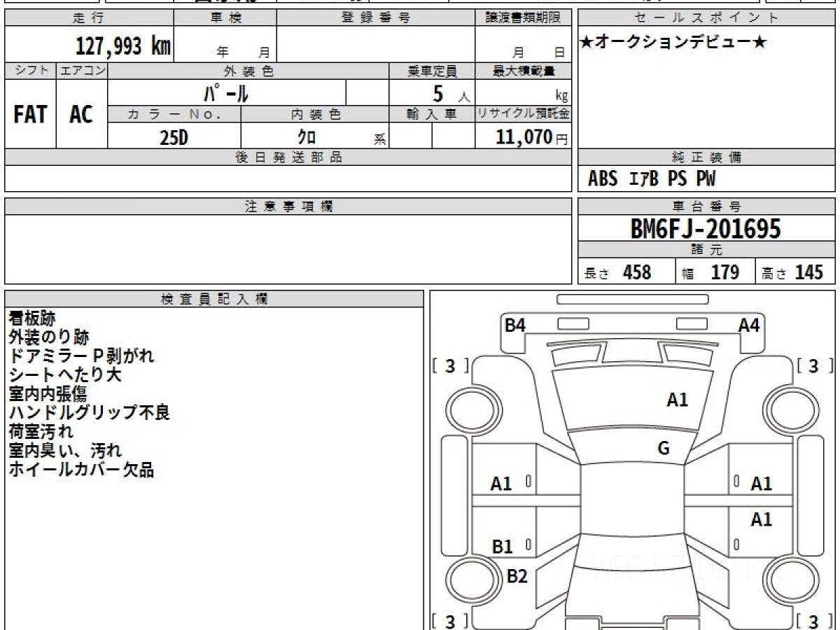Click the シートへたり大 note line

pyautogui.click(x=65, y=375)
